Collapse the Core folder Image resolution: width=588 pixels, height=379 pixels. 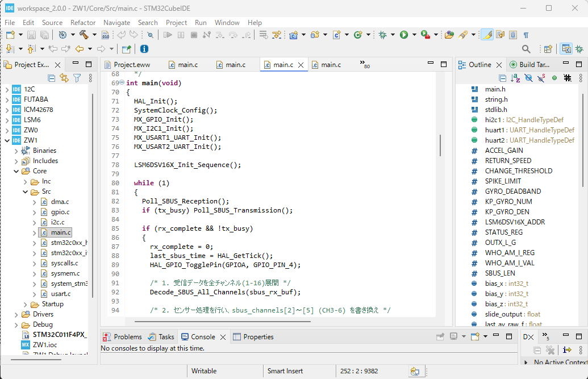pyautogui.click(x=16, y=171)
